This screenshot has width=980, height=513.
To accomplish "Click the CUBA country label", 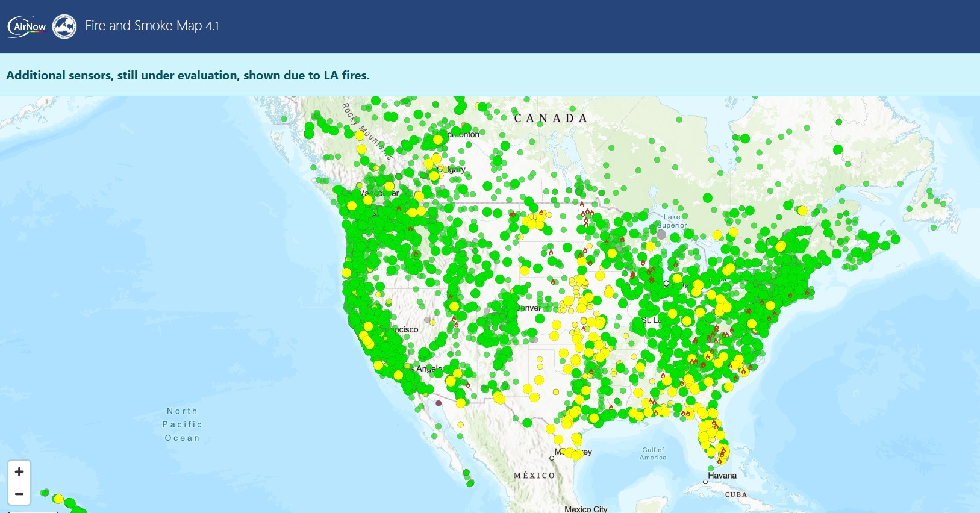I will tap(736, 495).
